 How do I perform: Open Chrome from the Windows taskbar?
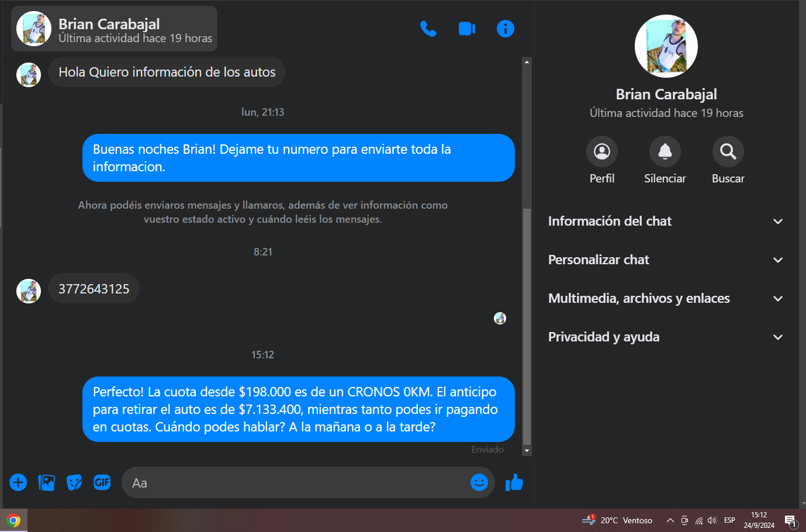tap(13, 520)
